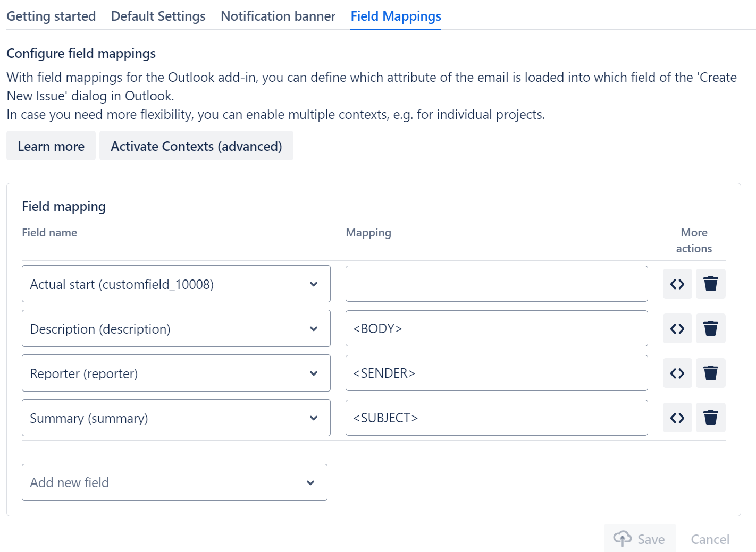Open the Reporter field name dropdown
Screen dimensions: 756x552
175,373
